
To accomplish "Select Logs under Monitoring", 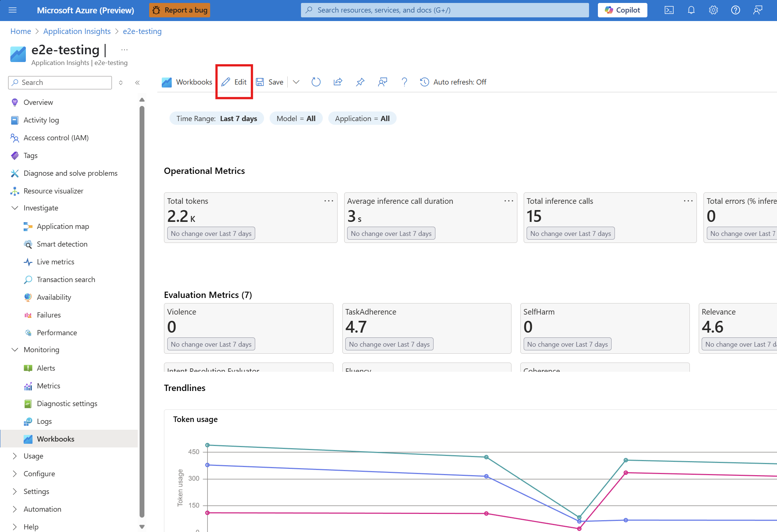I will 44,421.
